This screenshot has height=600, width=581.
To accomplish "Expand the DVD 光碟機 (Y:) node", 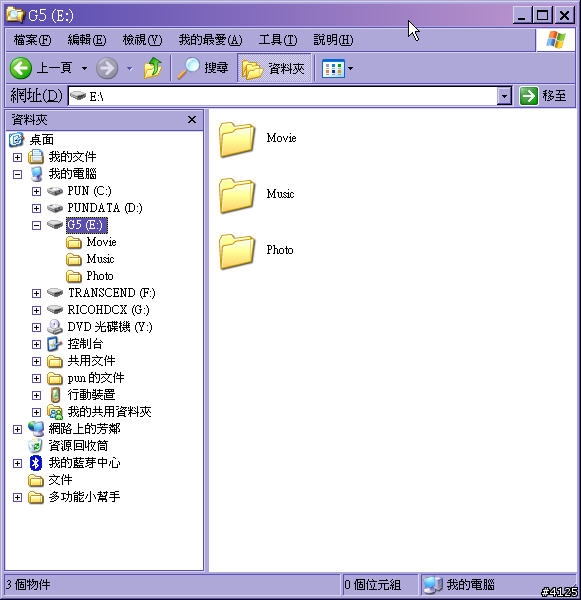I will [36, 327].
